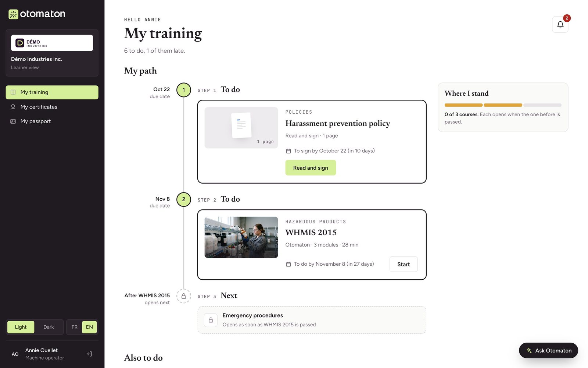
Task: Click "6 to do, 1 of them late." text
Action: pos(154,51)
